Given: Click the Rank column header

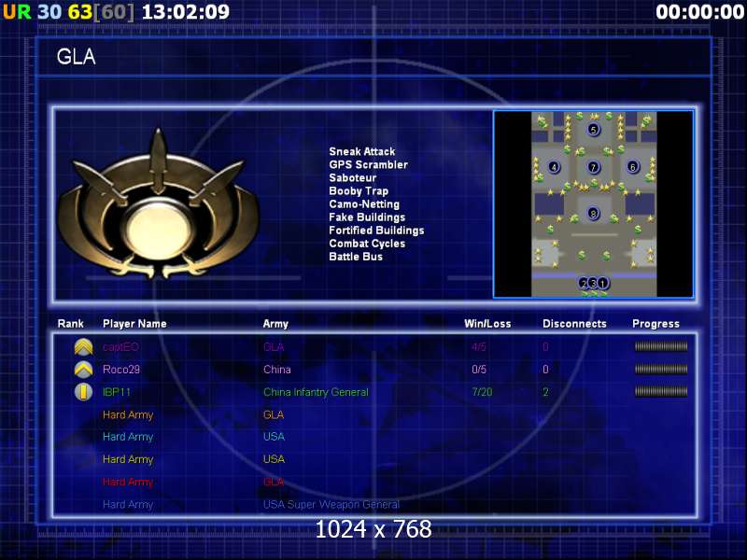Looking at the screenshot, I should tap(71, 324).
